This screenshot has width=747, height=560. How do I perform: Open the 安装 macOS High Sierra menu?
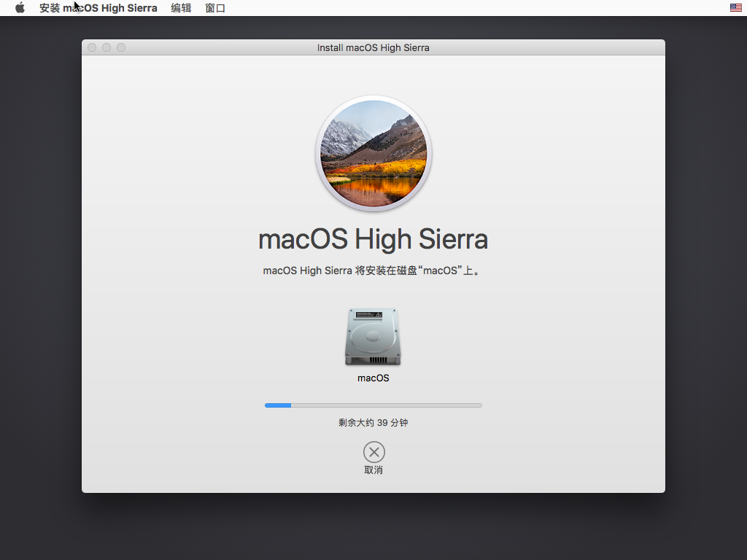click(98, 8)
